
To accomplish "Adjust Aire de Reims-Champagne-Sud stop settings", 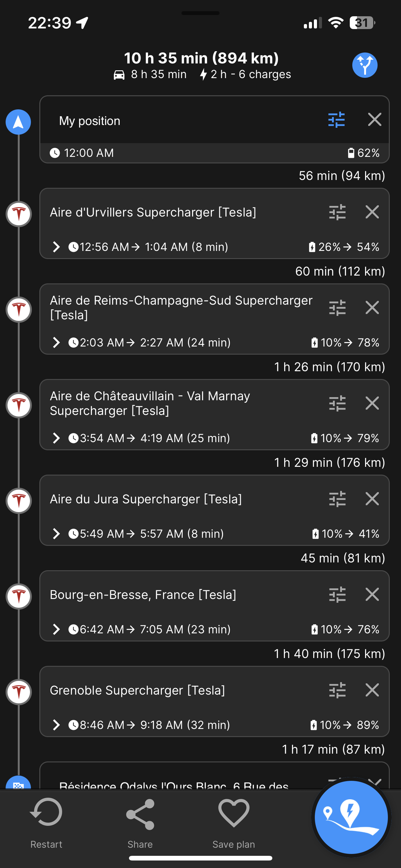I will (x=337, y=308).
